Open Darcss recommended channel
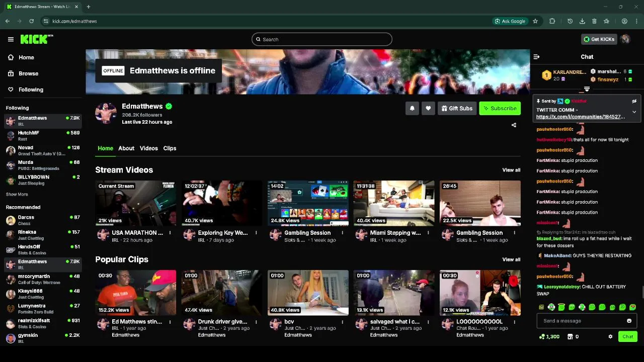 (x=43, y=220)
